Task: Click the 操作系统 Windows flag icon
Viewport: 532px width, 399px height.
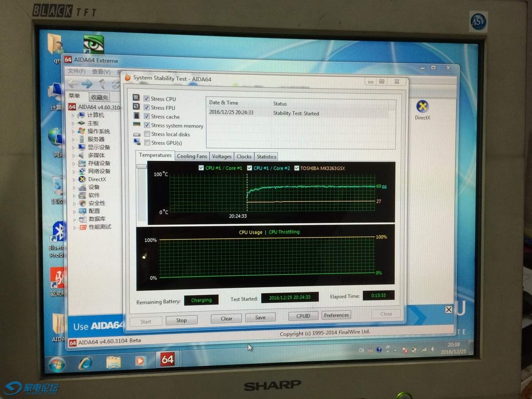Action: click(82, 131)
